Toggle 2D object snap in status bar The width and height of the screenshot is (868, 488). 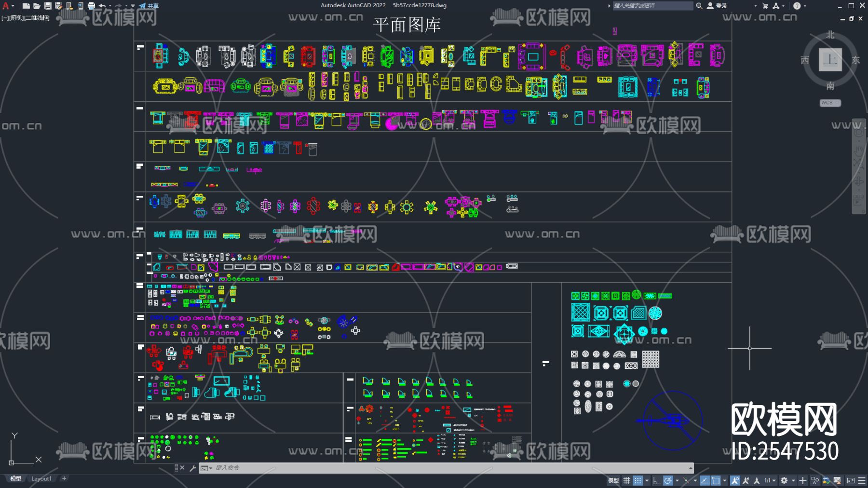click(716, 480)
